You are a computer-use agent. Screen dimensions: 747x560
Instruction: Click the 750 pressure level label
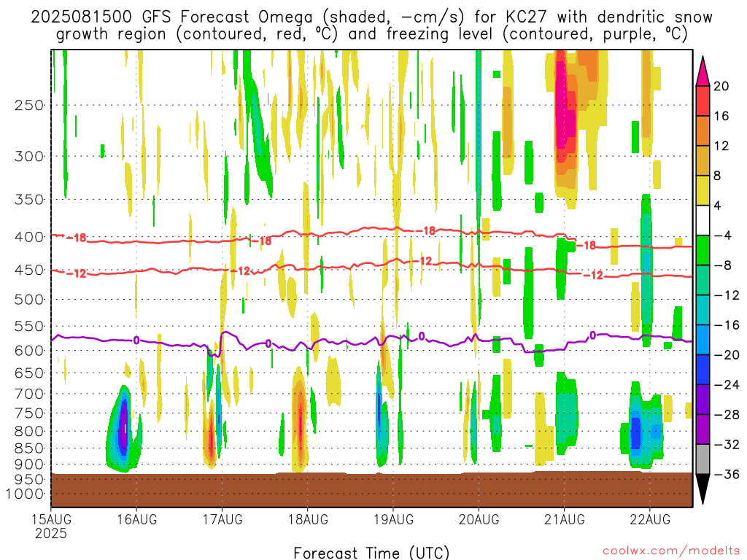[x=29, y=413]
